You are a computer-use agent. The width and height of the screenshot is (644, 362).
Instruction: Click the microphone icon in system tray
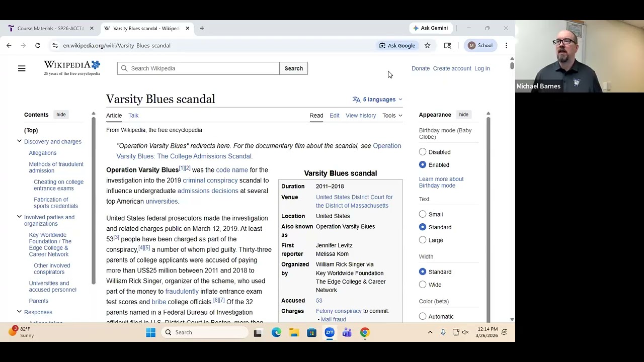[x=443, y=332]
